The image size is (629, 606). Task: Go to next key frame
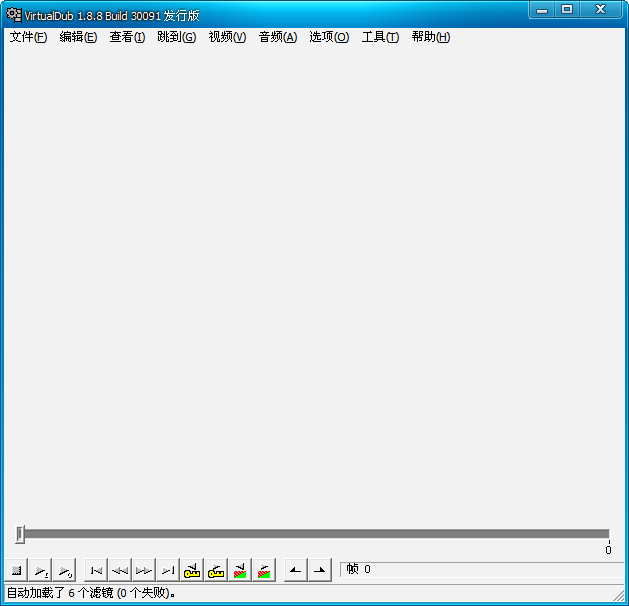(x=216, y=571)
